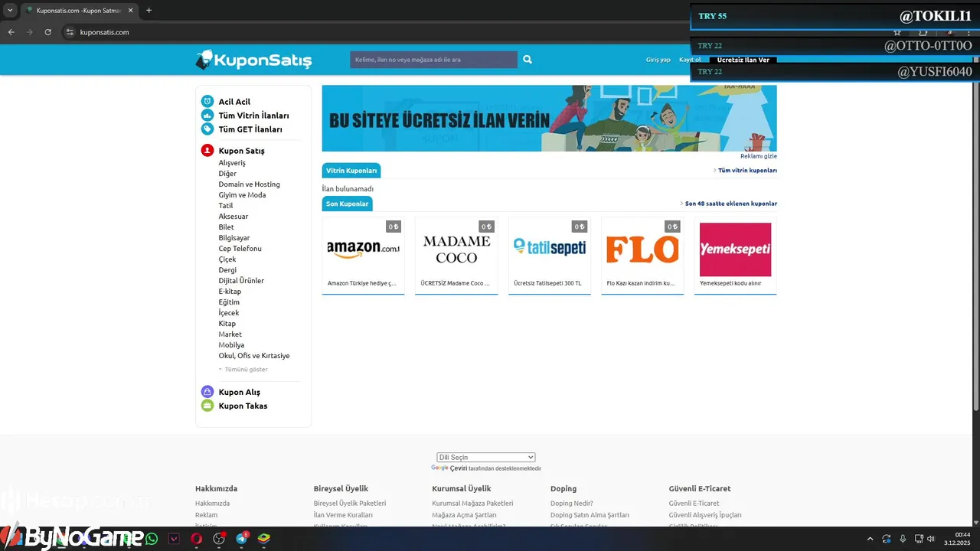Open the Alışveriş category
Screen dimensions: 980x551
pos(232,163)
